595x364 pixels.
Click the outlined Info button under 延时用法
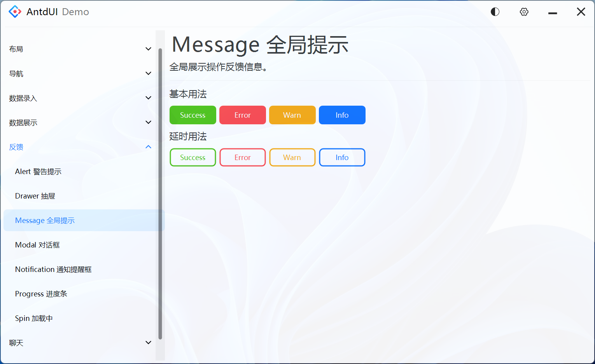coord(342,157)
